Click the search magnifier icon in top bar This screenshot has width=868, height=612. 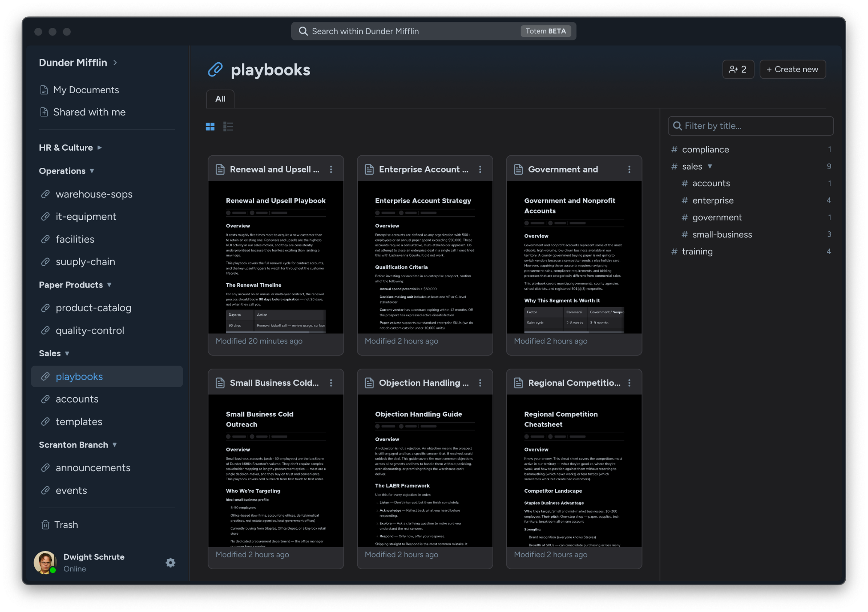pos(303,31)
